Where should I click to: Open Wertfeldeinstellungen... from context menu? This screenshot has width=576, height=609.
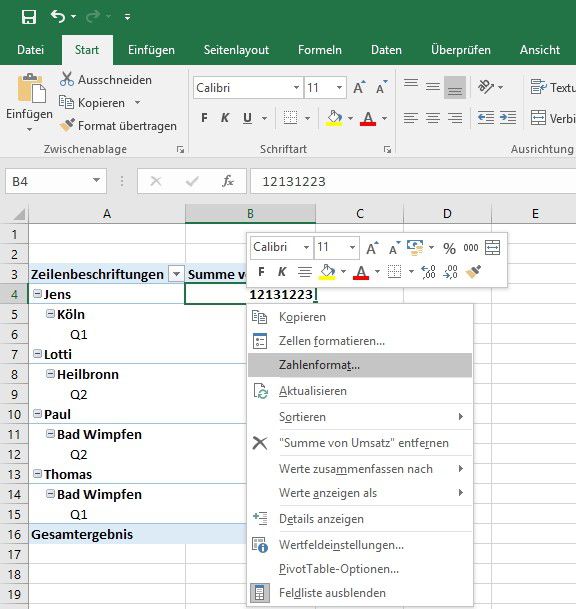[360, 545]
